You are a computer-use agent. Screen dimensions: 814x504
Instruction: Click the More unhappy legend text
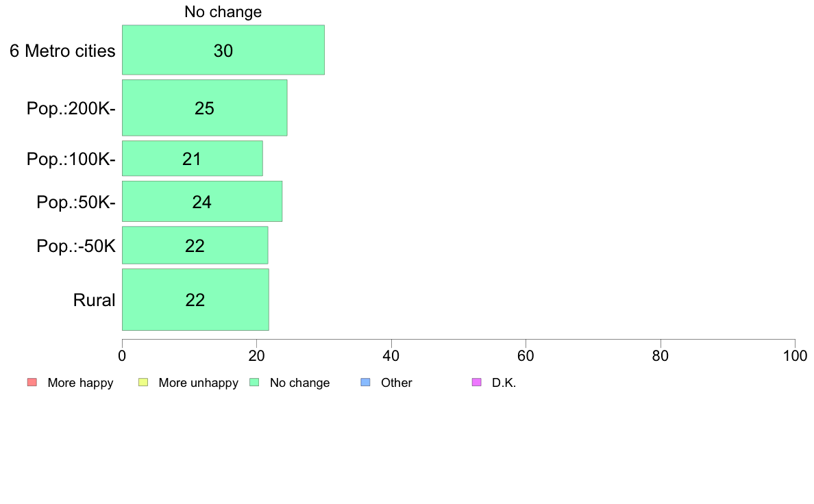point(198,383)
